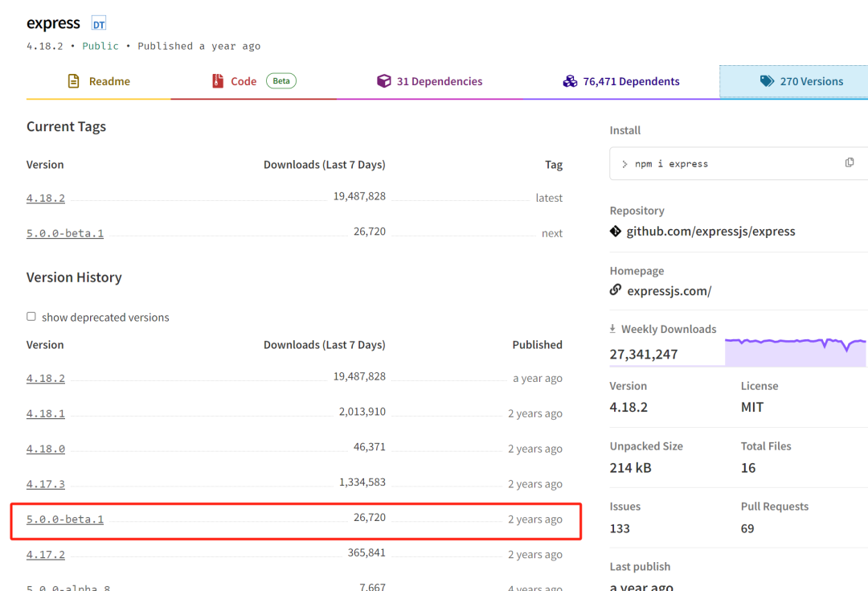View the 76,471 Dependents tab
Screen dimensions: 868x591
point(621,81)
